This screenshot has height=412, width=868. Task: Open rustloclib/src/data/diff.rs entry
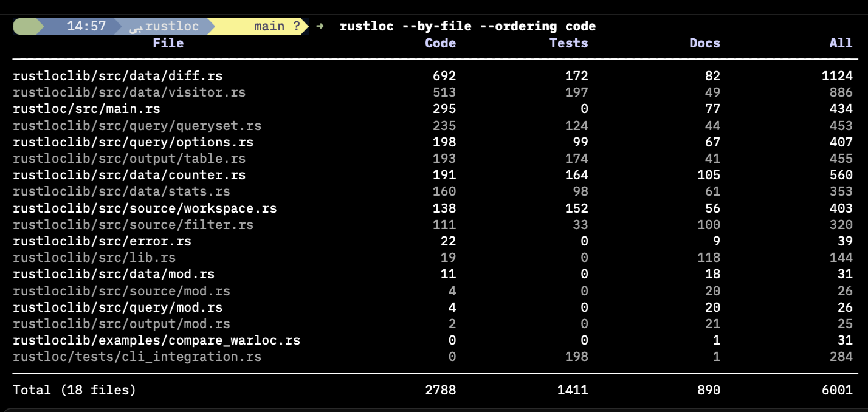click(117, 75)
